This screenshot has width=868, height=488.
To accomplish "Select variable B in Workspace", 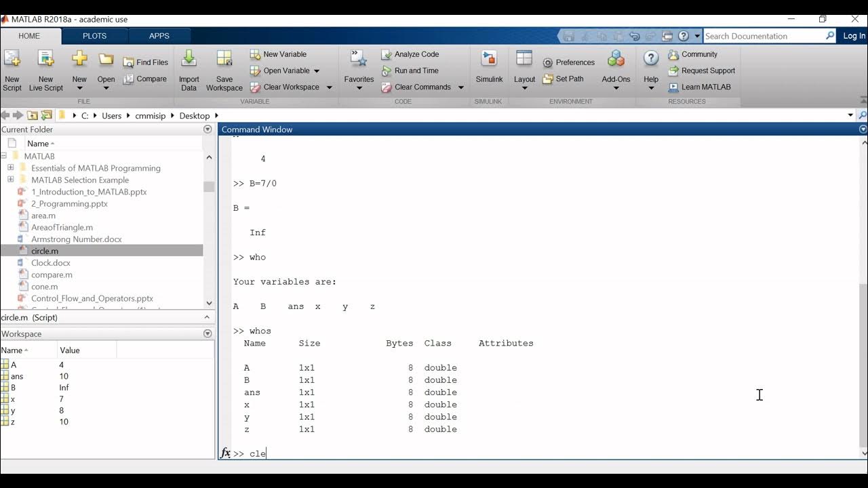I will coord(13,388).
